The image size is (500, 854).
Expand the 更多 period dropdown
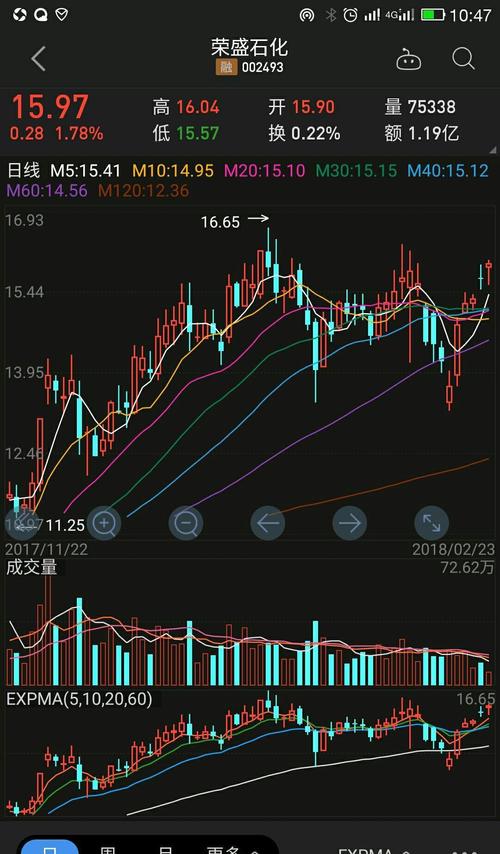click(x=231, y=849)
